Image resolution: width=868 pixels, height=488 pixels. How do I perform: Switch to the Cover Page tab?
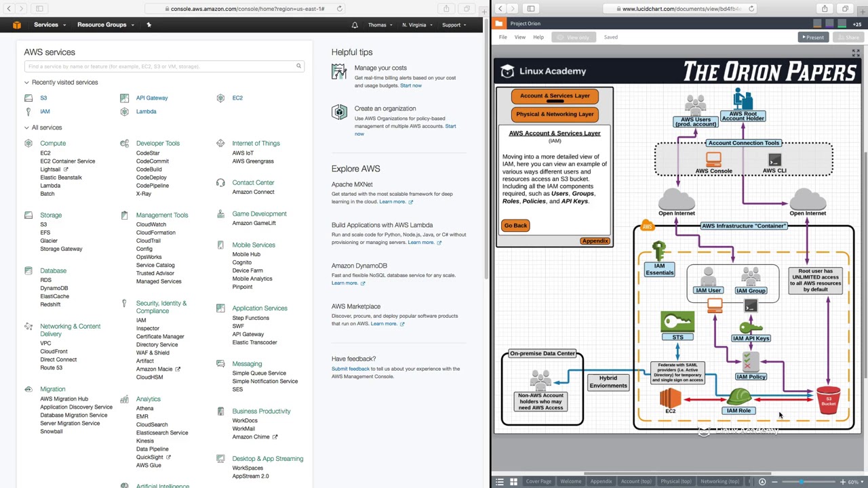tap(538, 482)
